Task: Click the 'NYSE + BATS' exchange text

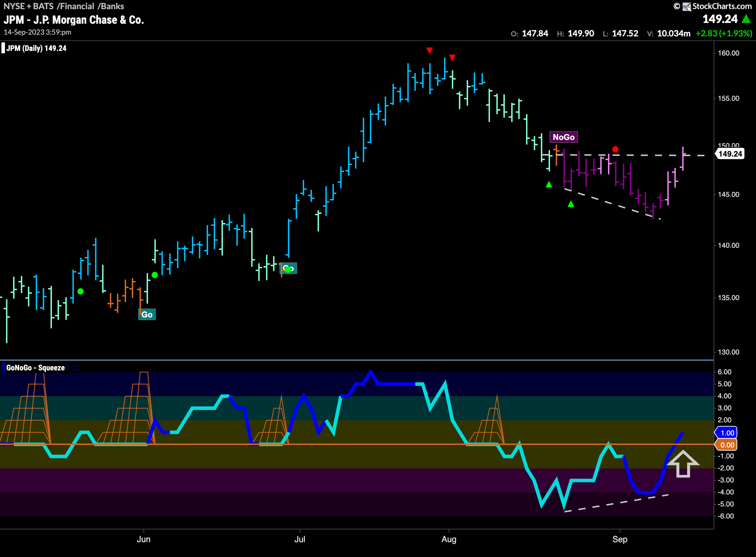Action: (x=29, y=6)
